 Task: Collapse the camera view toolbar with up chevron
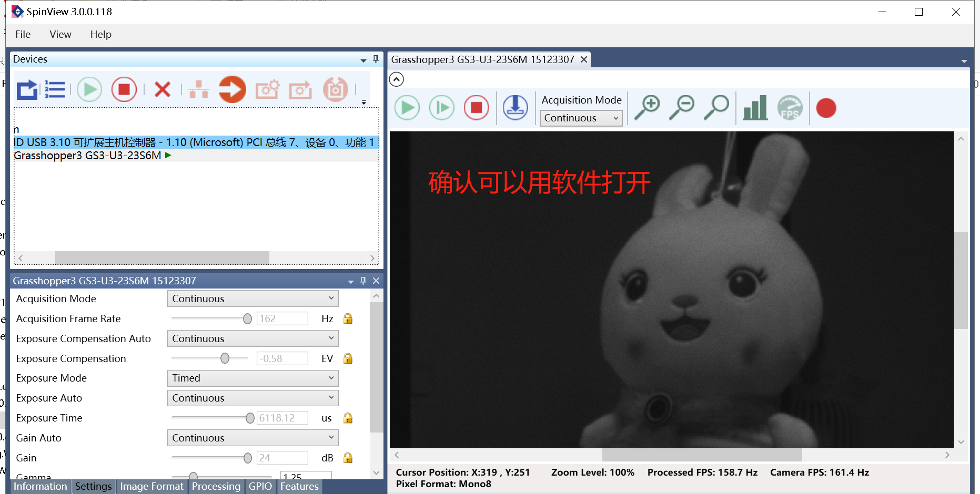pos(397,79)
